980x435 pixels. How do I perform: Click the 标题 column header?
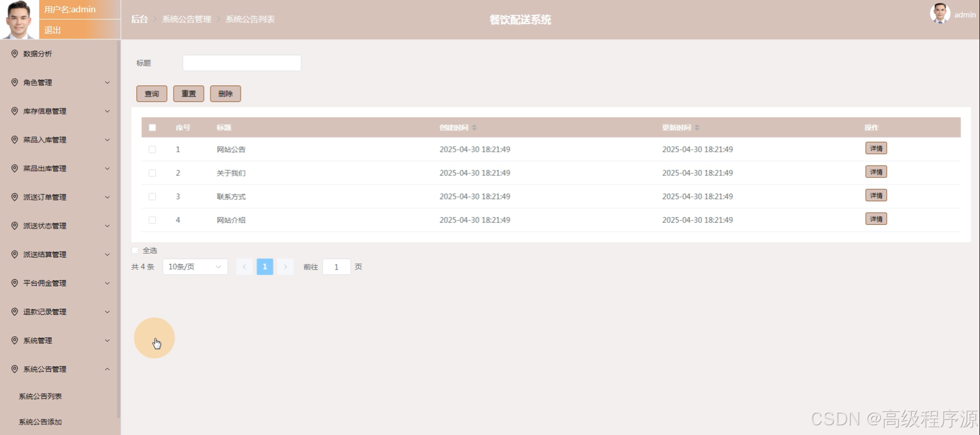point(224,127)
